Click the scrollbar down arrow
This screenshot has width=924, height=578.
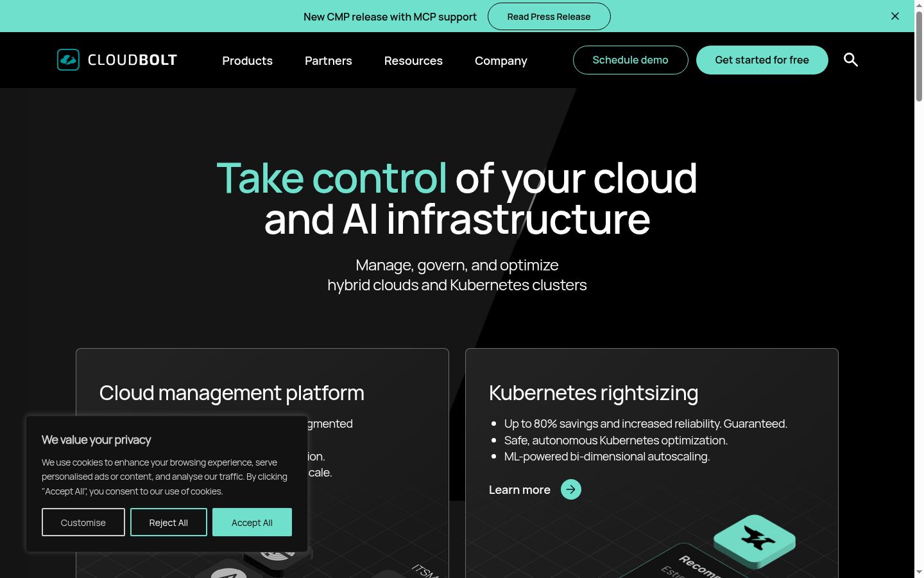(x=919, y=572)
